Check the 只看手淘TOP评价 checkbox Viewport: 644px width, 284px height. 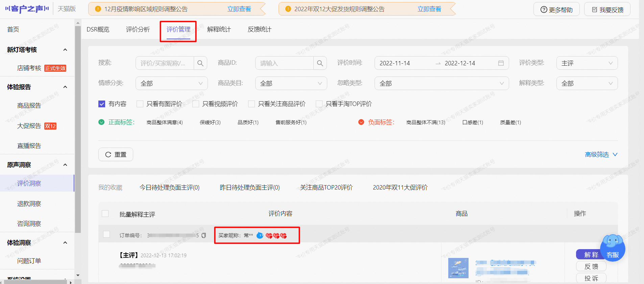pyautogui.click(x=319, y=104)
